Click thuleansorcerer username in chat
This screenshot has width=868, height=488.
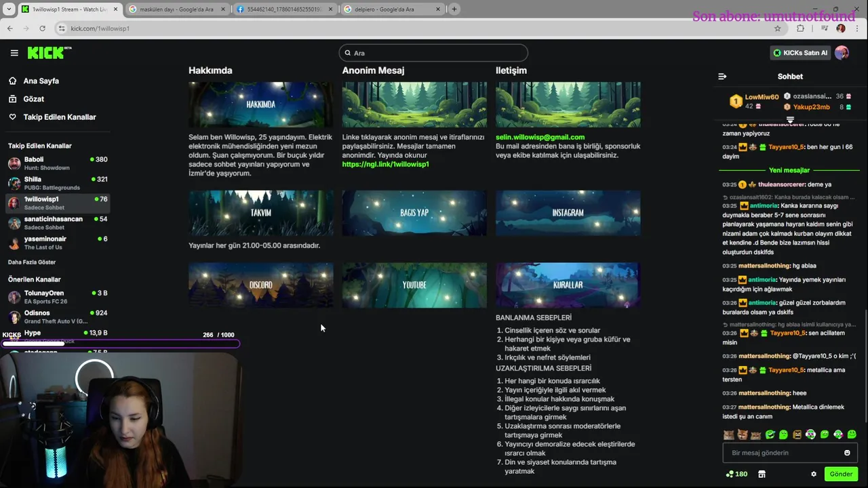click(781, 184)
